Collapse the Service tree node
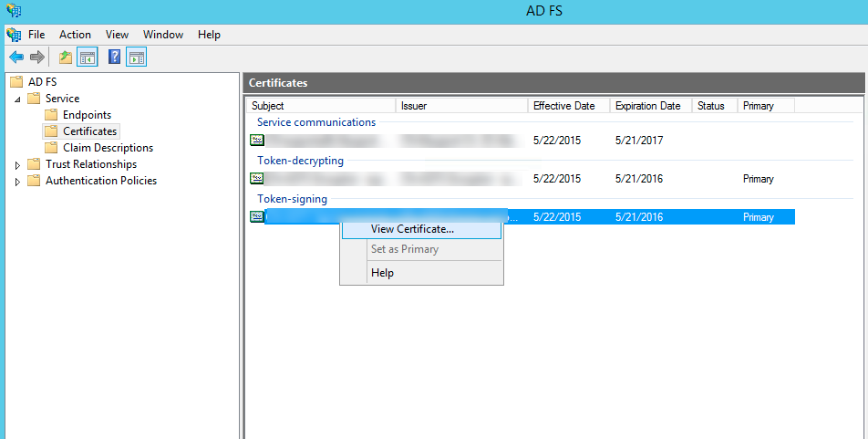 pyautogui.click(x=17, y=99)
